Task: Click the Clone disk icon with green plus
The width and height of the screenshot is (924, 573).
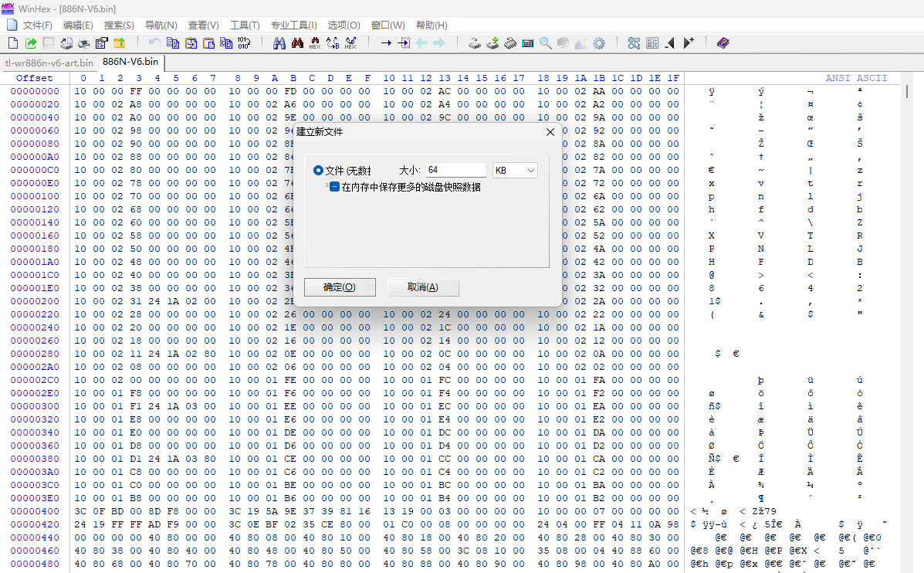Action: point(492,43)
